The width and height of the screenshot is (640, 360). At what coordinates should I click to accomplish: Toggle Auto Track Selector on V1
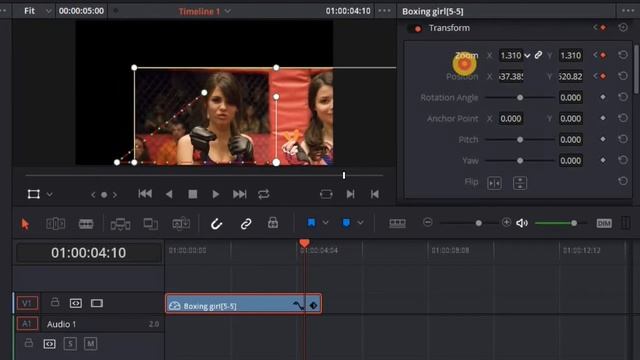(x=76, y=303)
